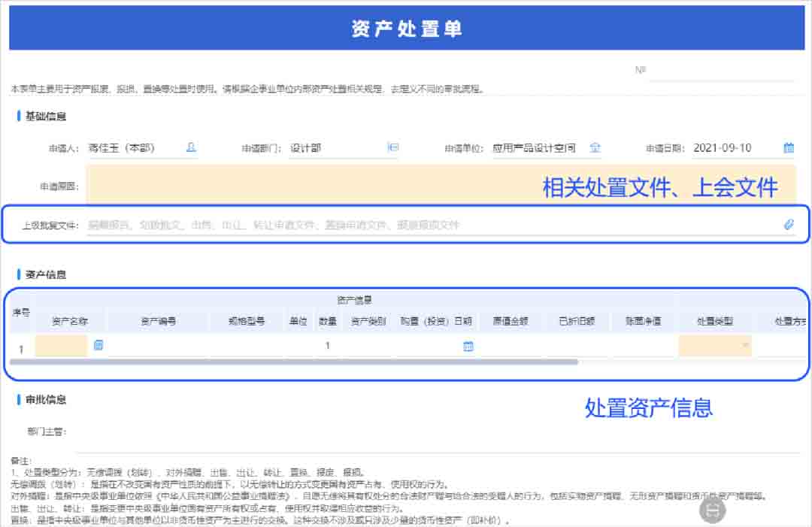The width and height of the screenshot is (812, 527).
Task: Click the 规格型号 column header
Action: [x=247, y=321]
